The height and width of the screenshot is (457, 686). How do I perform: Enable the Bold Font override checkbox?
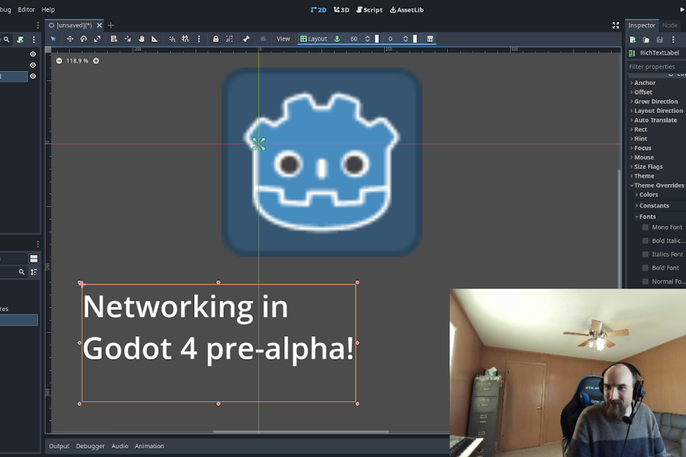pos(645,268)
